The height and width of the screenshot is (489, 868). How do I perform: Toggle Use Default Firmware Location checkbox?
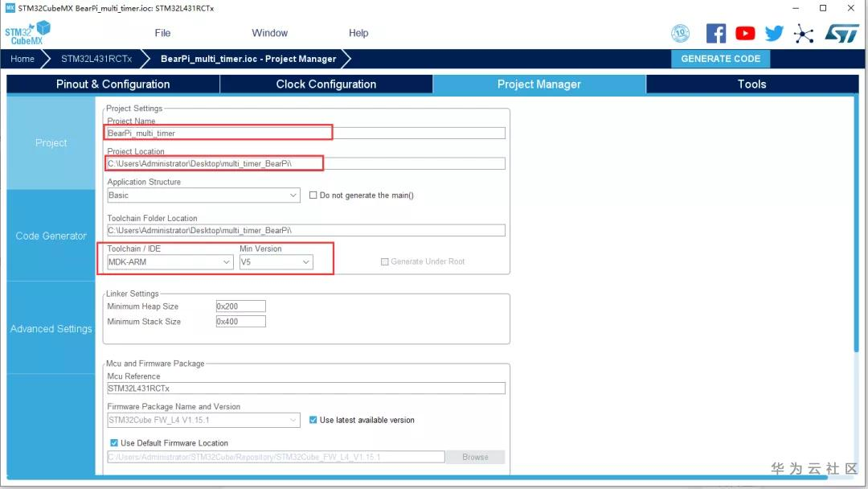pos(114,443)
